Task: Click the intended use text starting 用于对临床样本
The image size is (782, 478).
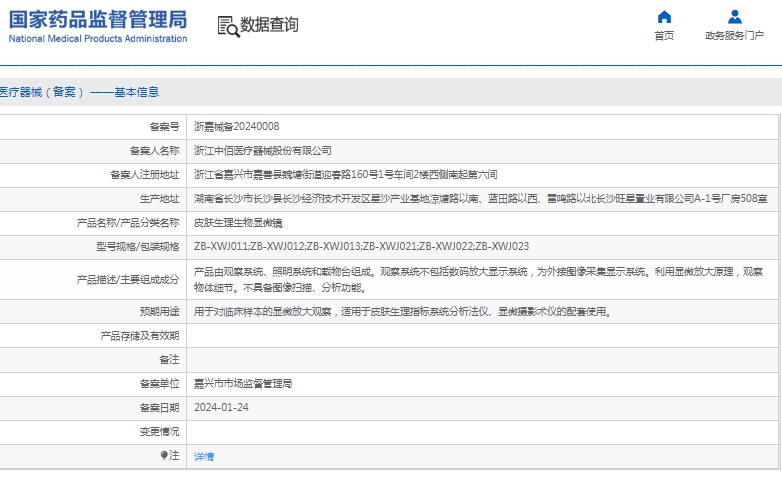Action: [x=402, y=312]
